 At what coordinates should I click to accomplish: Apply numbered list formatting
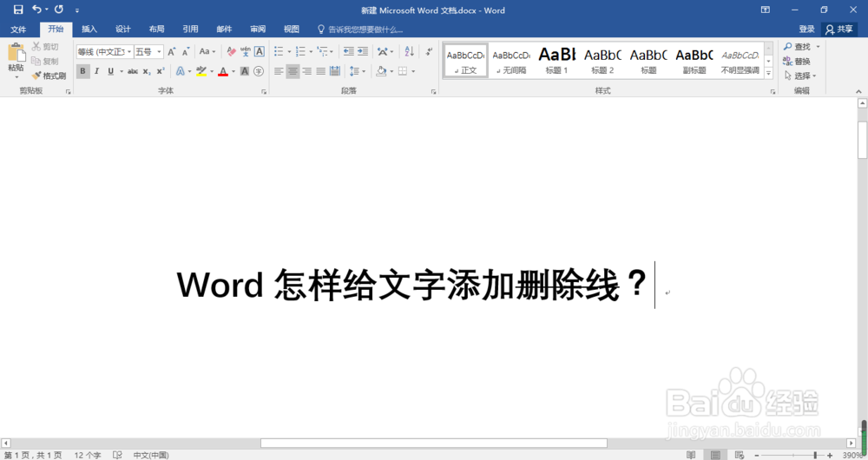click(x=300, y=51)
